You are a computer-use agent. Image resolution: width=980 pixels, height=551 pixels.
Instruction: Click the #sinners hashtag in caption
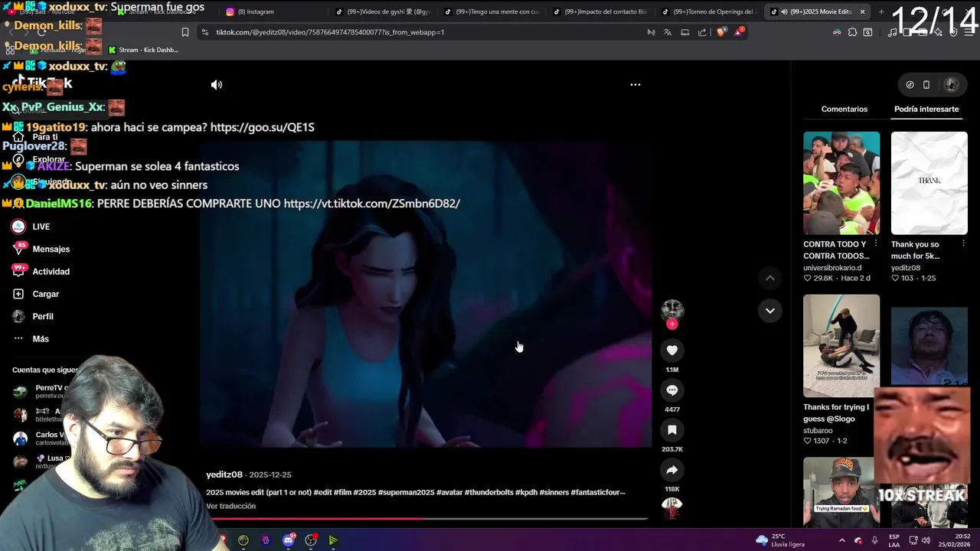point(554,492)
